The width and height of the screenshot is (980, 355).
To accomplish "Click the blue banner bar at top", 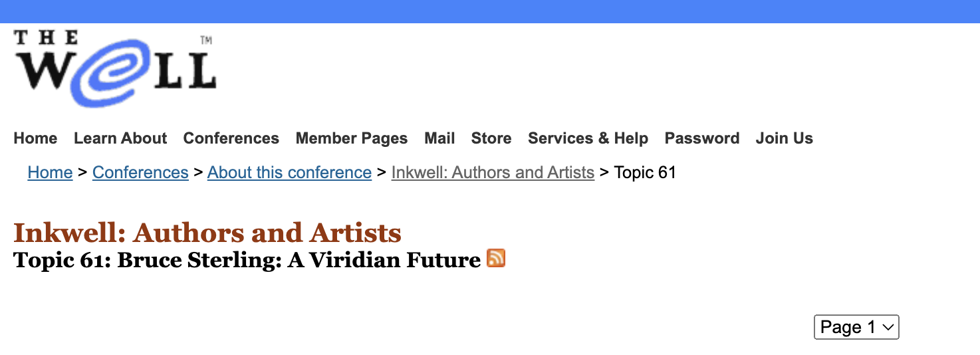I will pos(490,11).
